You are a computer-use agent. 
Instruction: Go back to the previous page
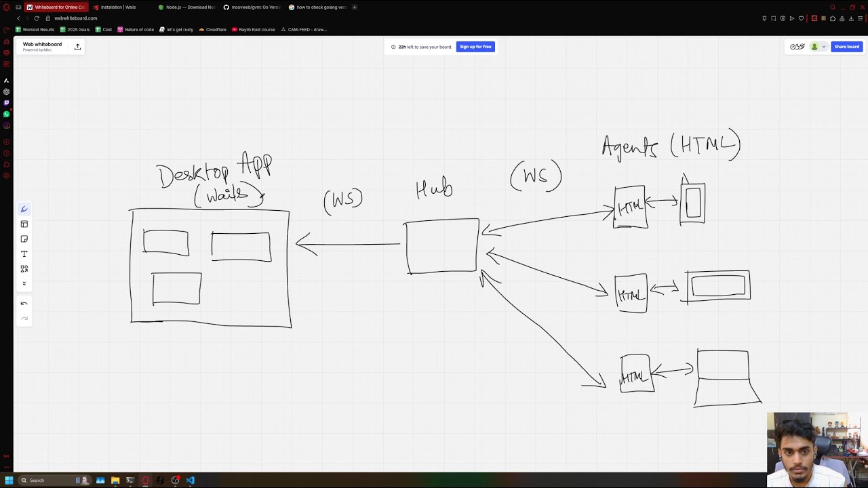click(18, 18)
